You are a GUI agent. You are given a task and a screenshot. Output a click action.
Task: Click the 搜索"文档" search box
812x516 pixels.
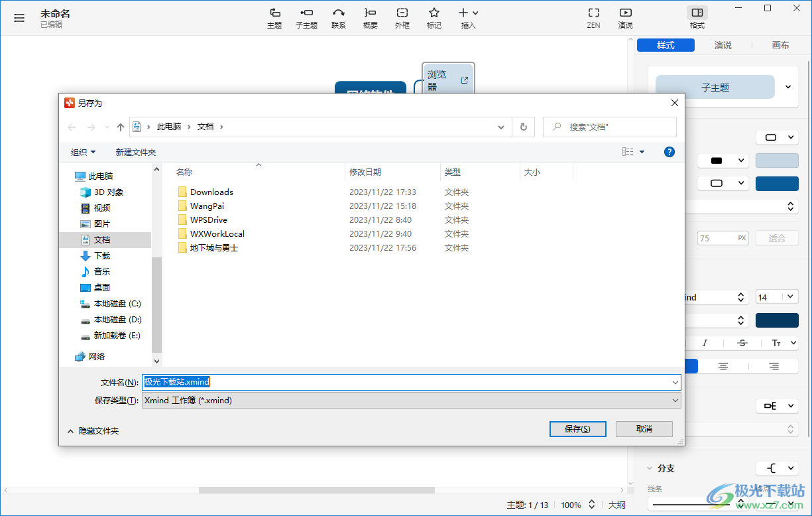pos(610,127)
